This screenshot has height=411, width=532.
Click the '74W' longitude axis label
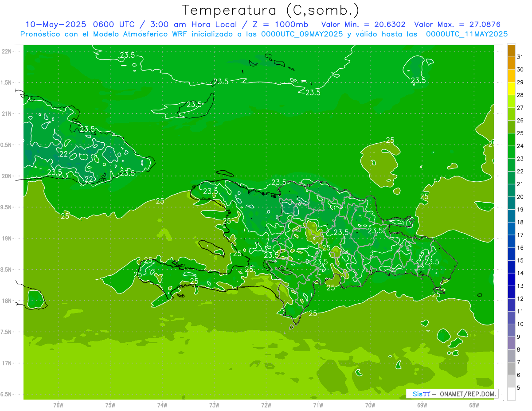click(162, 405)
